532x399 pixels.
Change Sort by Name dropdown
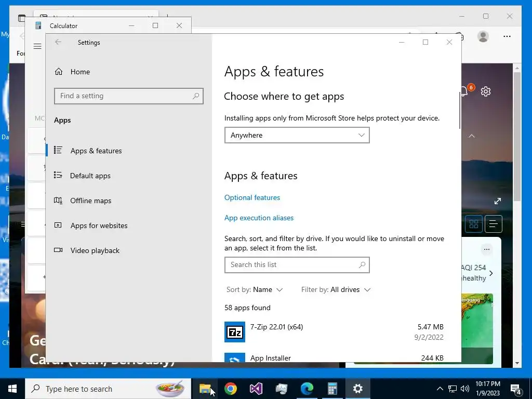click(255, 289)
